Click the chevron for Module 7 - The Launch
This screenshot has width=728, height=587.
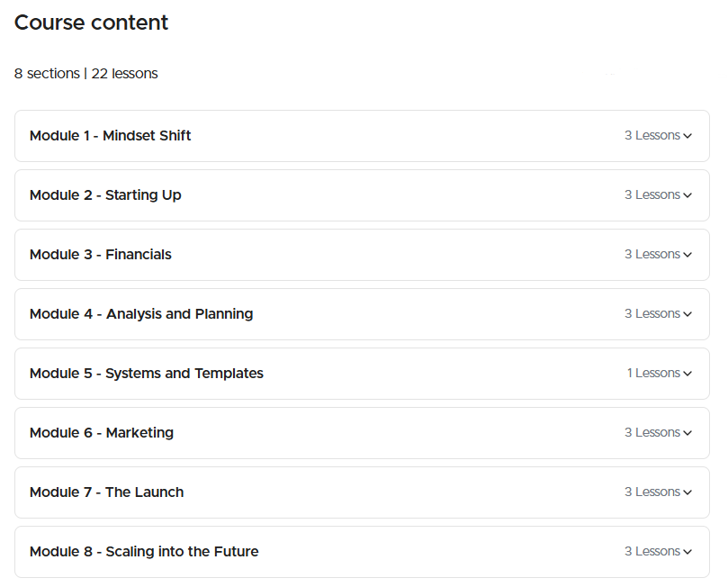click(688, 492)
